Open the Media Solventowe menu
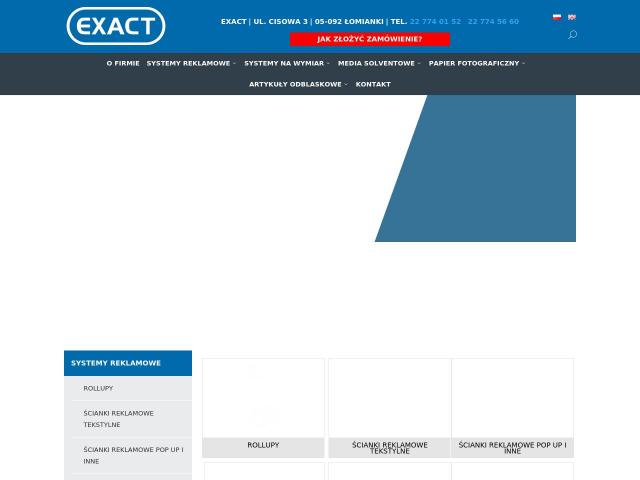The height and width of the screenshot is (480, 640). point(376,63)
